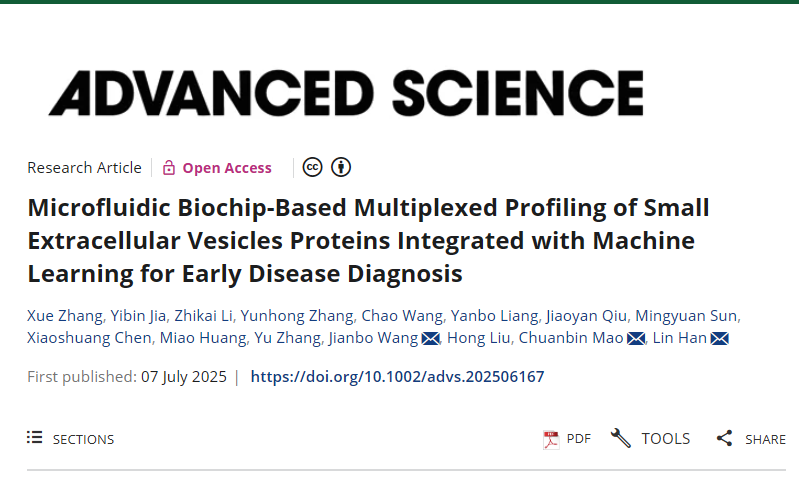Click the envelope icon beside Lin Han
The height and width of the screenshot is (479, 799).
(720, 338)
